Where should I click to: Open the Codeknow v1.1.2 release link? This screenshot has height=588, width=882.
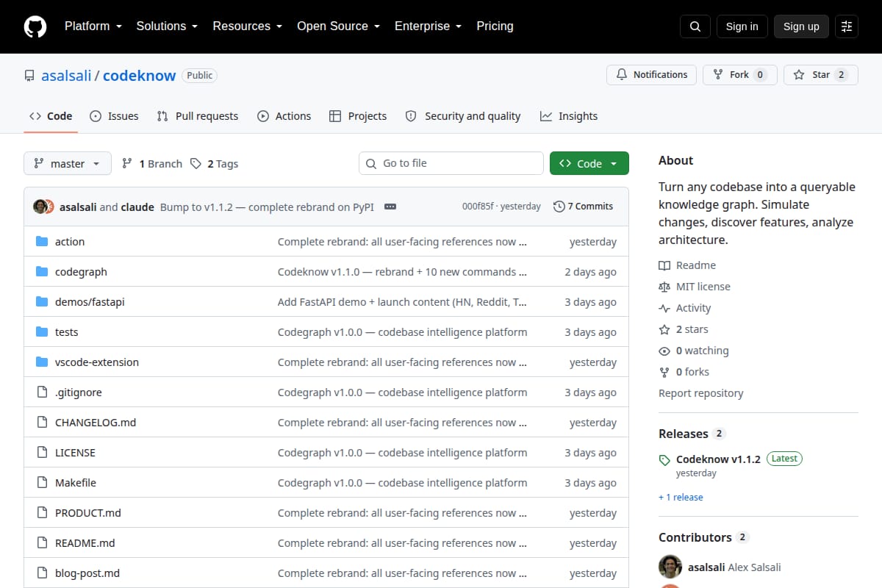point(718,459)
